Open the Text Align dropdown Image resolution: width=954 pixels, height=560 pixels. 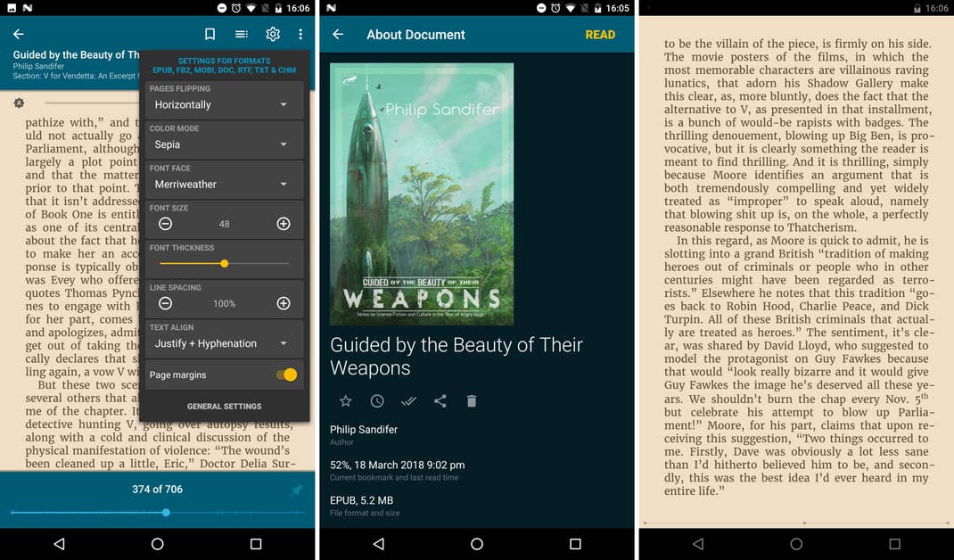point(224,343)
